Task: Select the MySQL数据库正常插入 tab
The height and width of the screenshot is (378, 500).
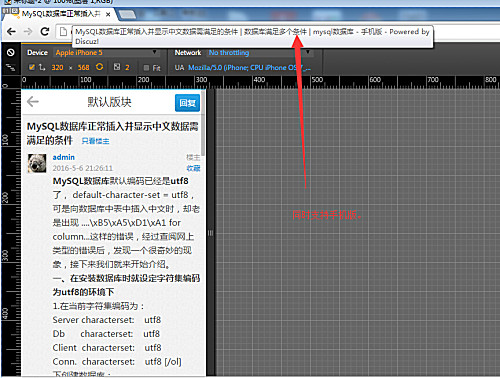Action: pyautogui.click(x=61, y=14)
